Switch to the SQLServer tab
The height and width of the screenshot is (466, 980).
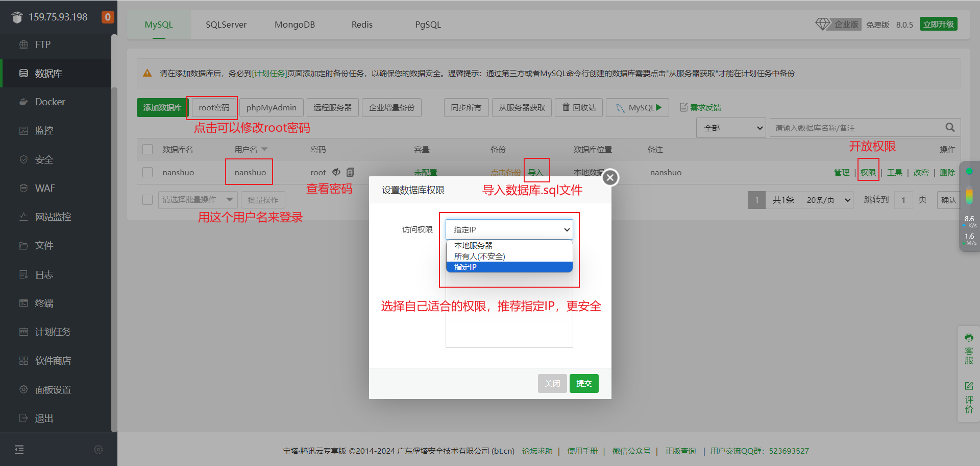coord(226,25)
